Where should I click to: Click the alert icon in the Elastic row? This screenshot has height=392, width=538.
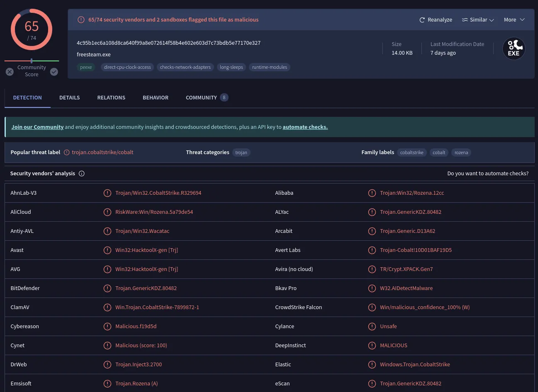click(x=372, y=365)
